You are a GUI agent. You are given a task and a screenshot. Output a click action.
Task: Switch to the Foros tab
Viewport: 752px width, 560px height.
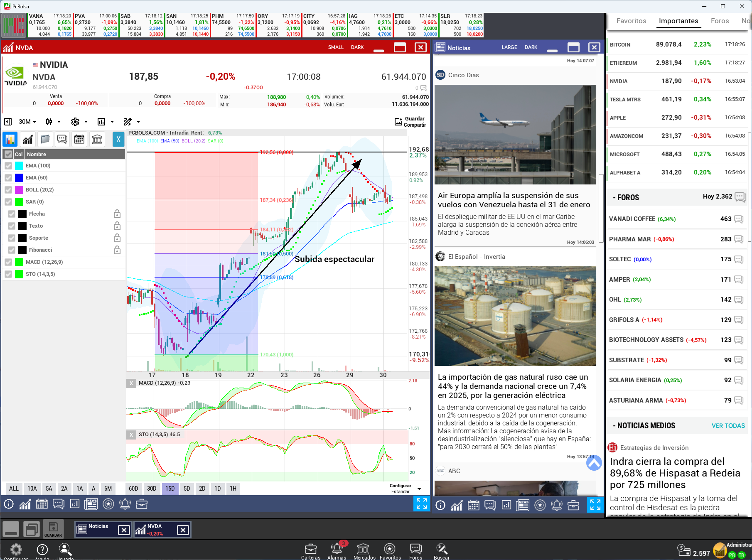(x=720, y=21)
